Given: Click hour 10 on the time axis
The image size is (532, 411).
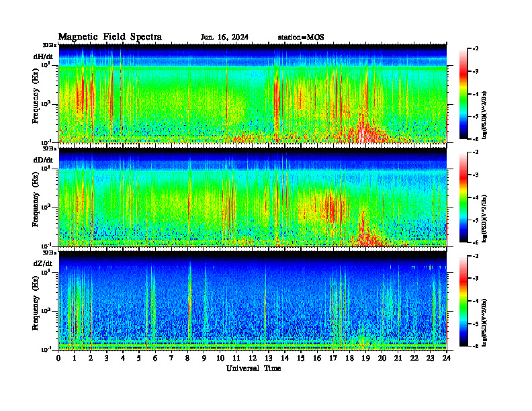Looking at the screenshot, I should [220, 358].
